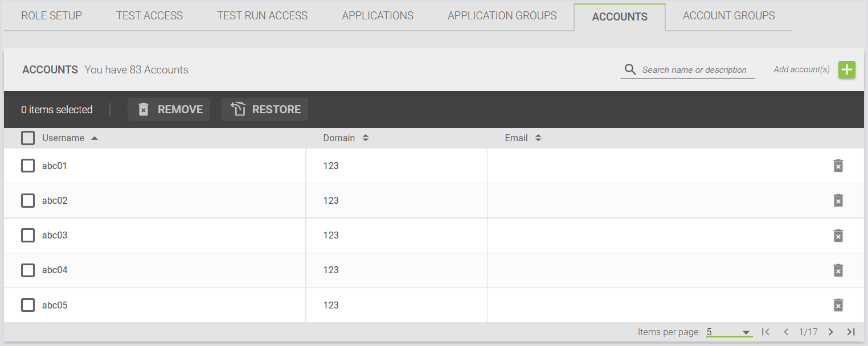
Task: Click the Search name or description field
Action: (x=694, y=70)
